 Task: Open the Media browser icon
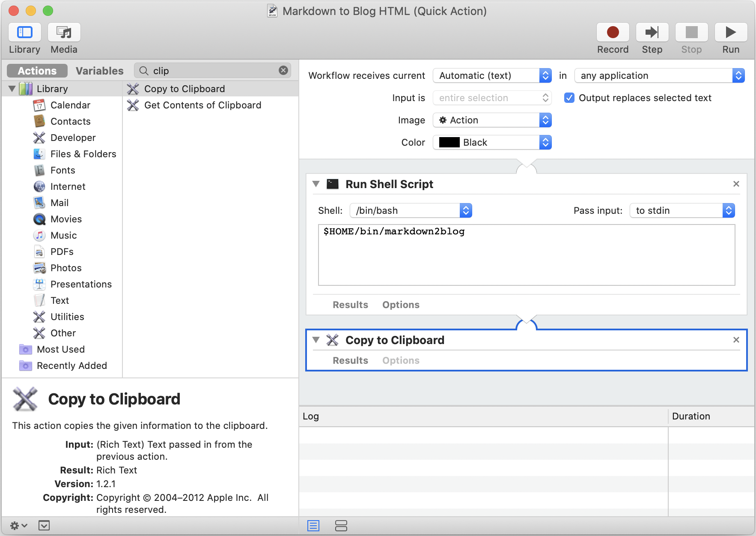click(64, 33)
